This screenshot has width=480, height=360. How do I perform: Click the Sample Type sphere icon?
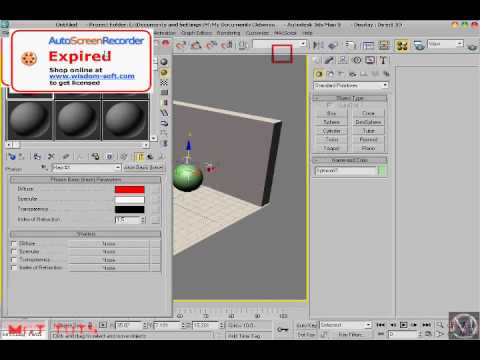click(164, 62)
